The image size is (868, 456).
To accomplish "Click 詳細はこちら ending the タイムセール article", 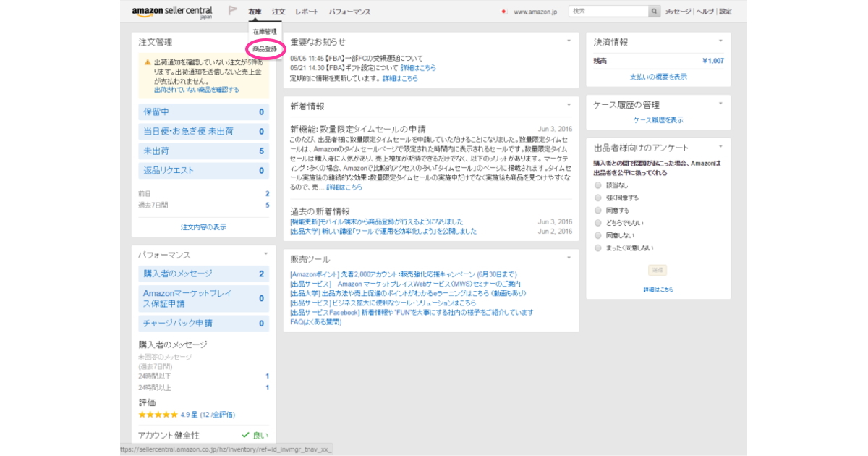I will (344, 187).
